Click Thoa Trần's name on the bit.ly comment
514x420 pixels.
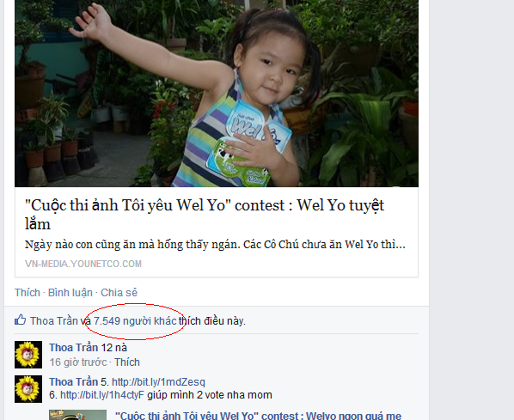pyautogui.click(x=73, y=381)
